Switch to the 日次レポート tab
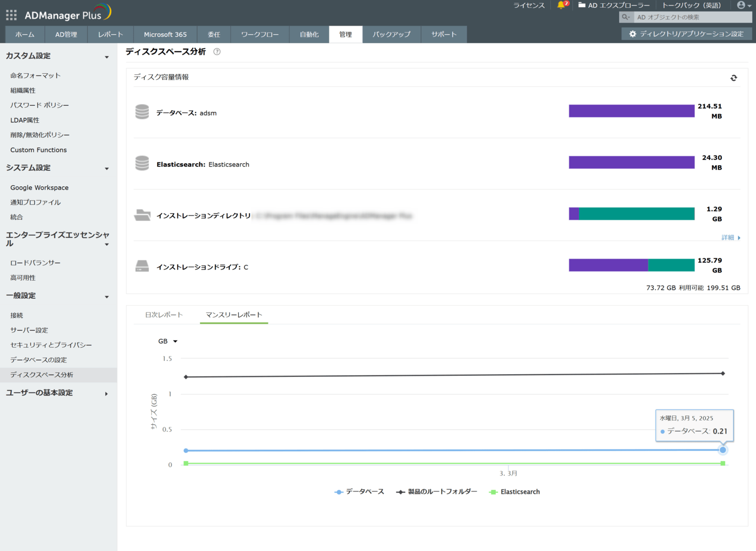Viewport: 756px width, 551px height. [x=164, y=315]
